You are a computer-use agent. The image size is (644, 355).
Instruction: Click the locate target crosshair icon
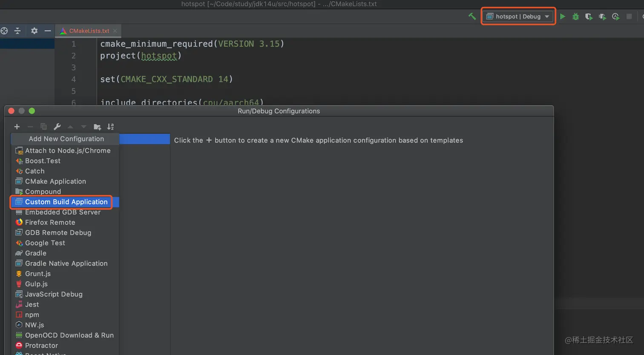pyautogui.click(x=4, y=31)
